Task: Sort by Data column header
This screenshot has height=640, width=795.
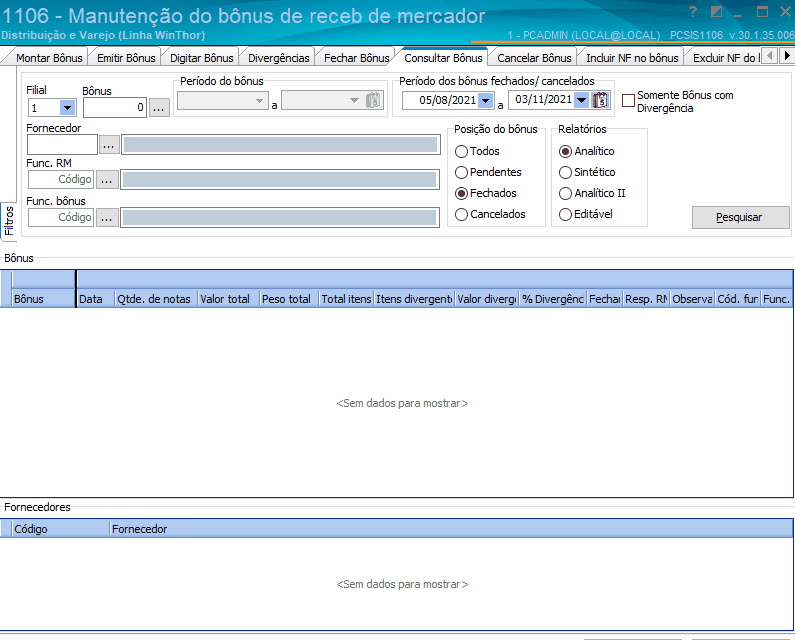Action: 96,299
